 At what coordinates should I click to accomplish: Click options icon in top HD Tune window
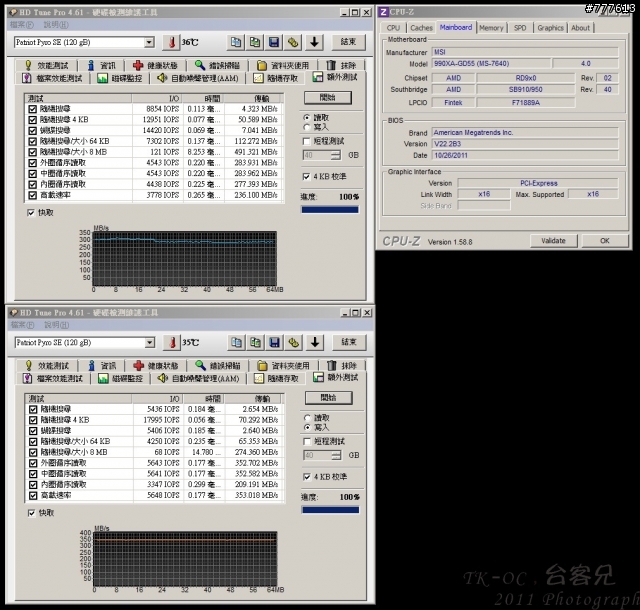[293, 42]
